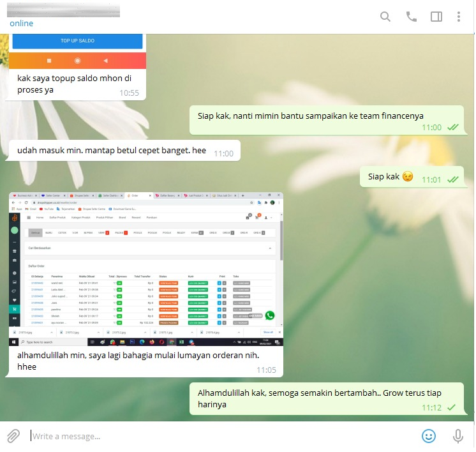Select message 'udah masuk min. mantap betul'

point(112,151)
